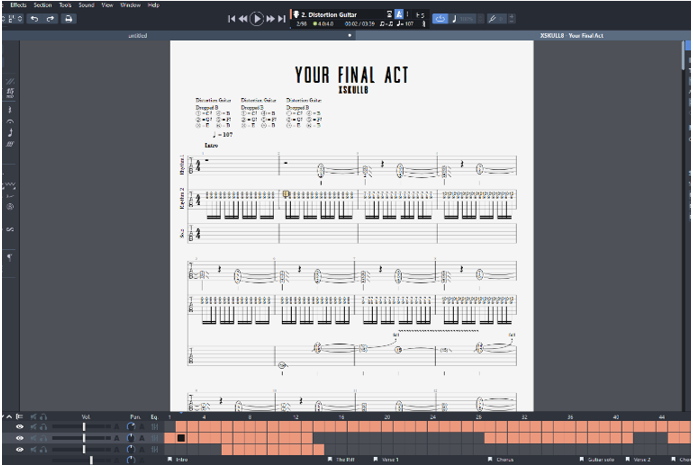Collapse the tracks panel with chevron
693x466 pixels.
click(x=9, y=416)
